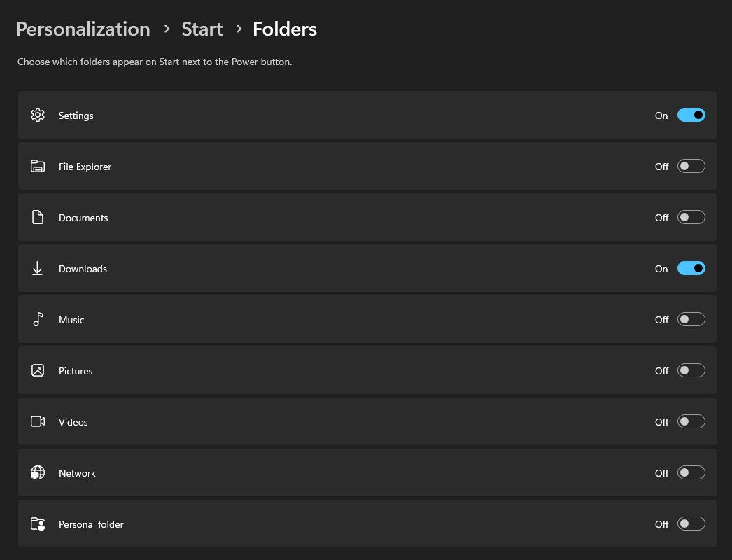Switch on the Documents toggle
The image size is (732, 560).
[691, 217]
